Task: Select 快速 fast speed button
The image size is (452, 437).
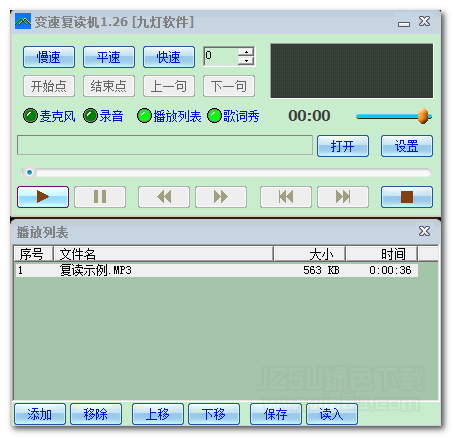Action: (169, 57)
